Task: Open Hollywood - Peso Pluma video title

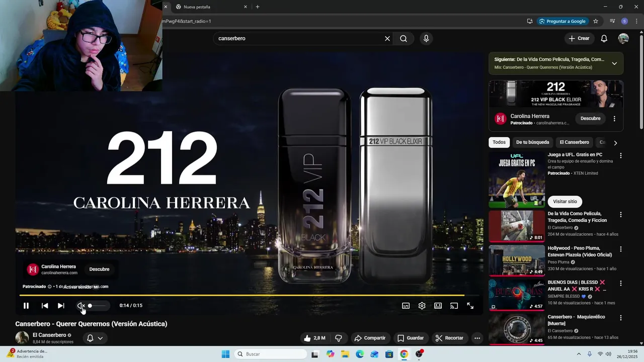Action: [580, 251]
